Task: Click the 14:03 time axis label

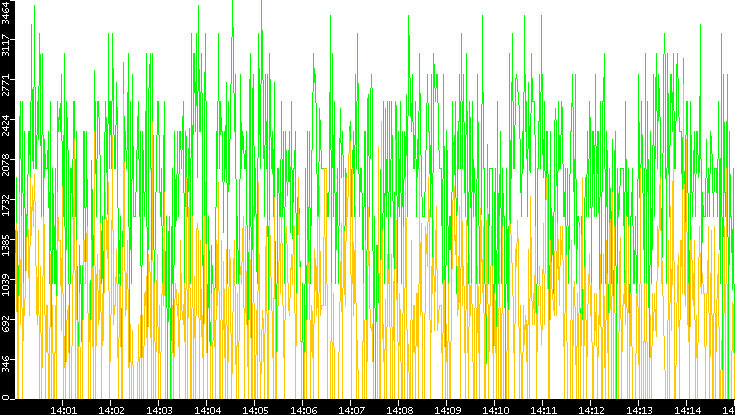Action: 159,409
